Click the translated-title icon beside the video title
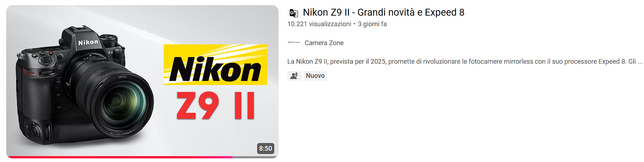644x162 pixels. coord(293,13)
